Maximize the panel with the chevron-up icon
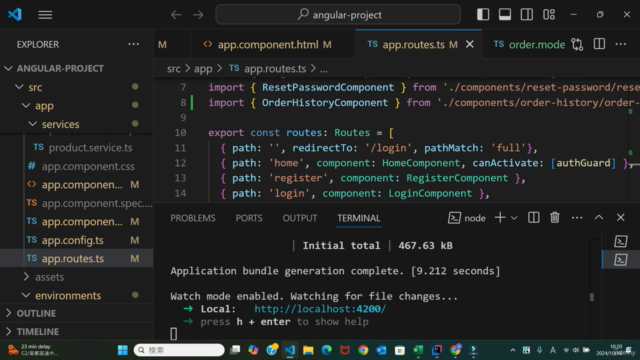Image resolution: width=640 pixels, height=360 pixels. pyautogui.click(x=599, y=218)
